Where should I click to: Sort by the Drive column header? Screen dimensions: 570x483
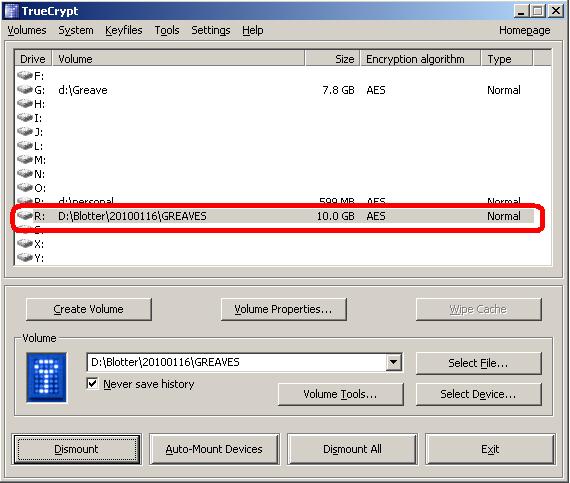33,59
